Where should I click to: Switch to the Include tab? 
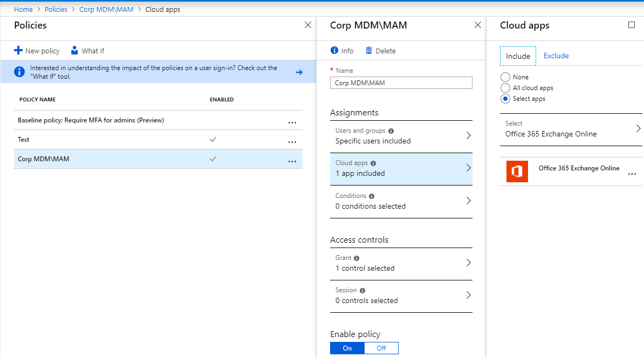coord(518,56)
